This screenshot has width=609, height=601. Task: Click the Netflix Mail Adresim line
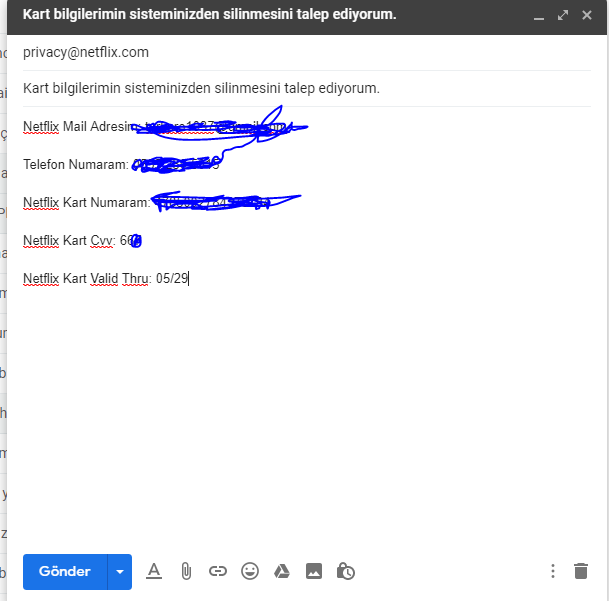click(x=155, y=126)
